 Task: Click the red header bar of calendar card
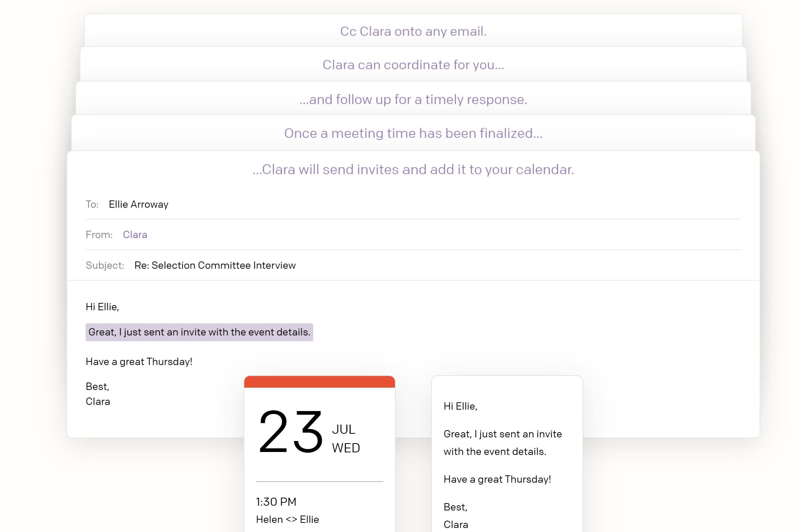pyautogui.click(x=320, y=382)
